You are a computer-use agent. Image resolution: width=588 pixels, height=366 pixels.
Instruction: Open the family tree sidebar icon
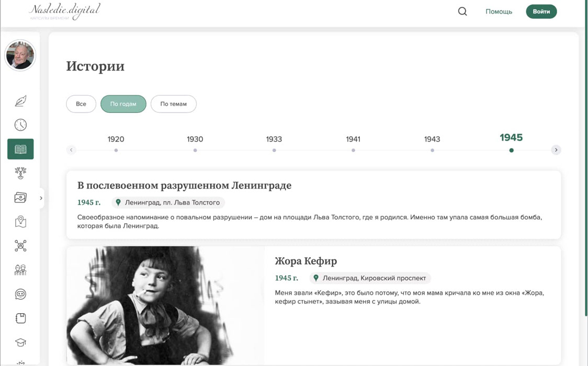20,173
